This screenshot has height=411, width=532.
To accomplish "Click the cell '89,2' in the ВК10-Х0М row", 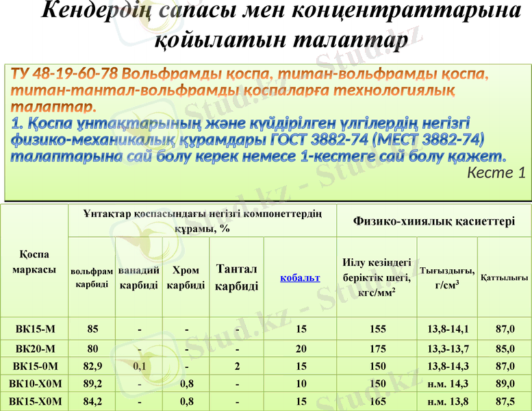I will click(92, 384).
